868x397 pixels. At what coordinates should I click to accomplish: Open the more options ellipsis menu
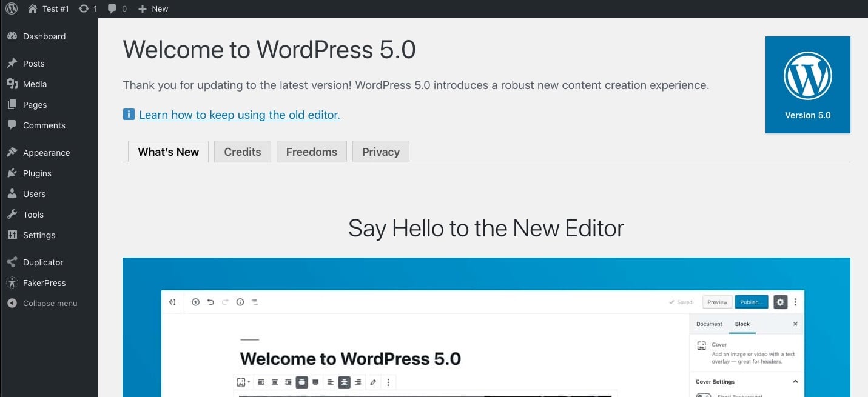click(x=795, y=302)
